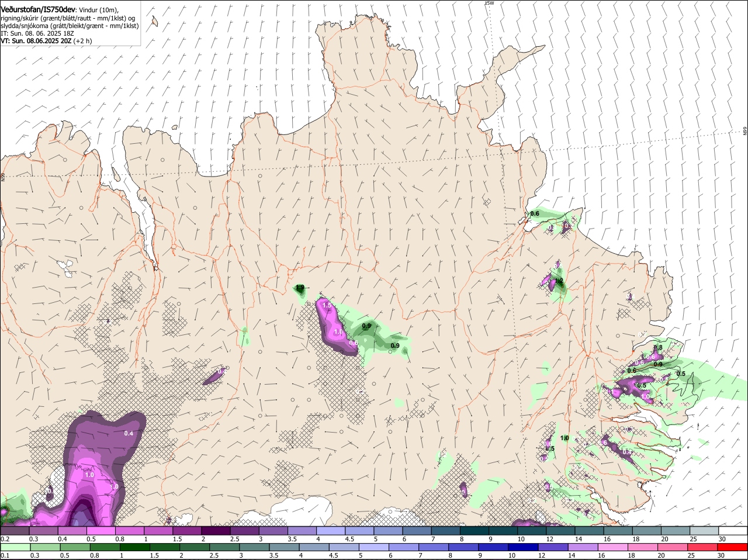Screen dimensions: 748x560
Task: Click the '7' label in bottom legend row
Action: tap(421, 555)
